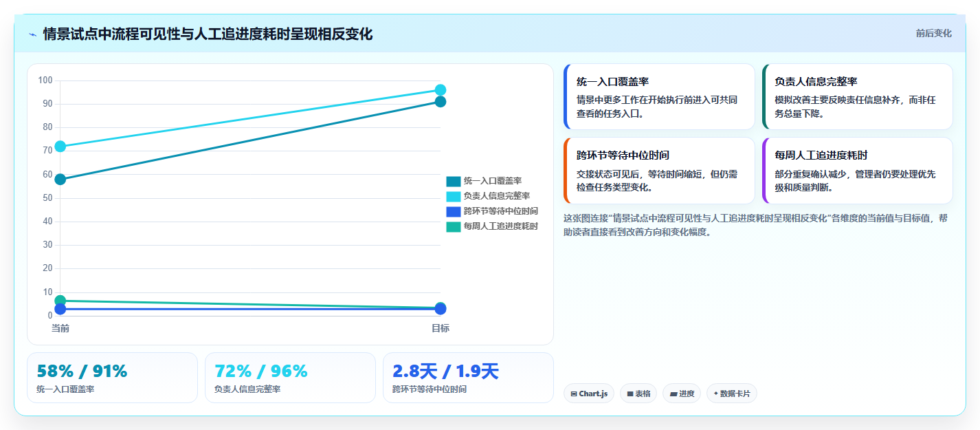Click the 50 y-axis tick label
This screenshot has width=980, height=430.
(x=48, y=198)
